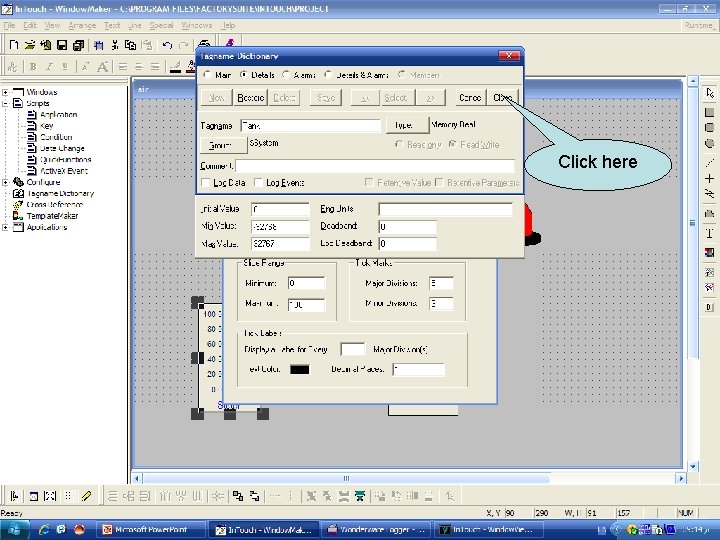Select the Button tool in toolbox
The width and height of the screenshot is (720, 540).
coord(710,307)
